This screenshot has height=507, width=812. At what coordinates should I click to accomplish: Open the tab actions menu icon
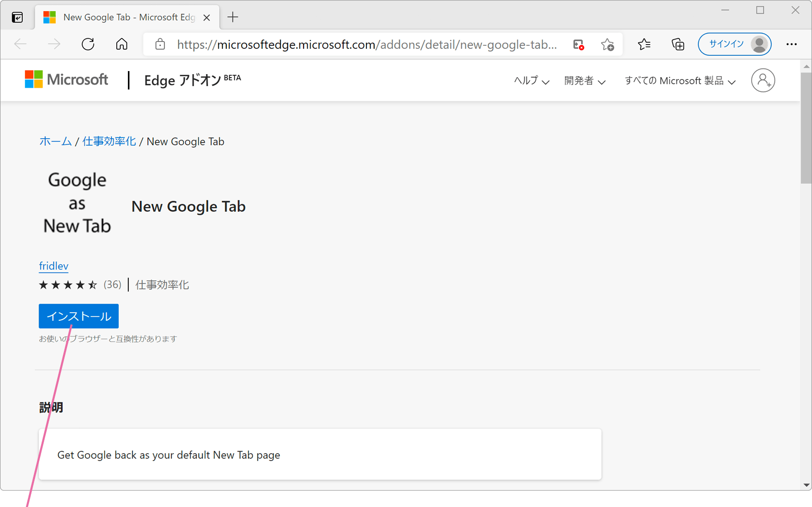click(17, 17)
